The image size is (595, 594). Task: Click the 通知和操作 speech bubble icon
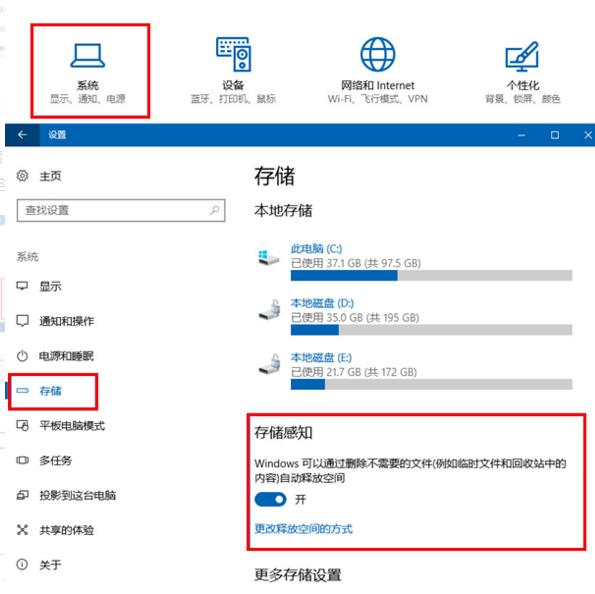(x=22, y=321)
